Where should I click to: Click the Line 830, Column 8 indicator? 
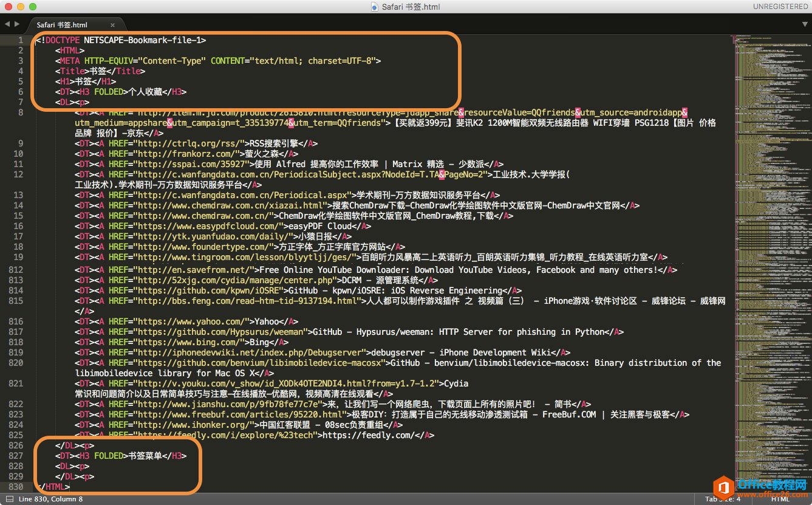pyautogui.click(x=51, y=499)
